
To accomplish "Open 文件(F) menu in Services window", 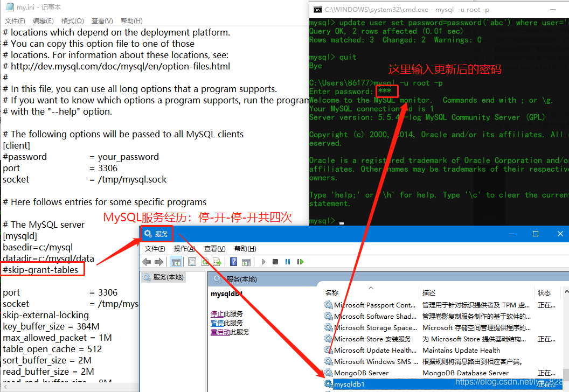I will 155,249.
